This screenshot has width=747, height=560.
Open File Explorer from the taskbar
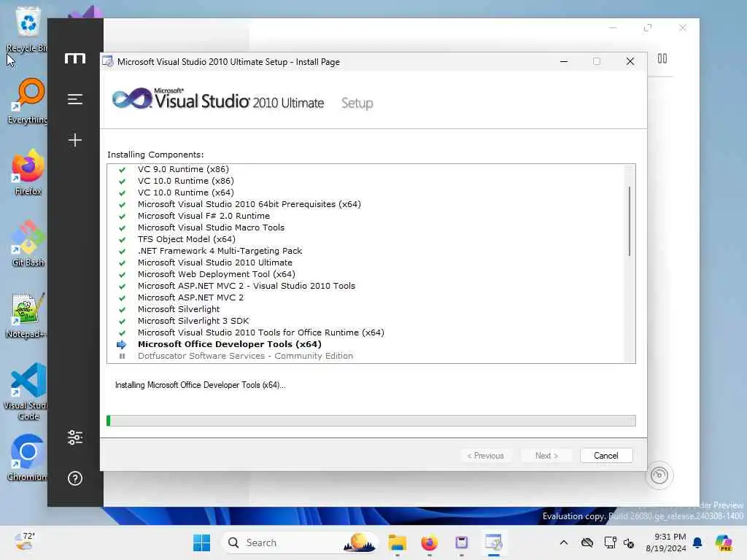coord(397,542)
